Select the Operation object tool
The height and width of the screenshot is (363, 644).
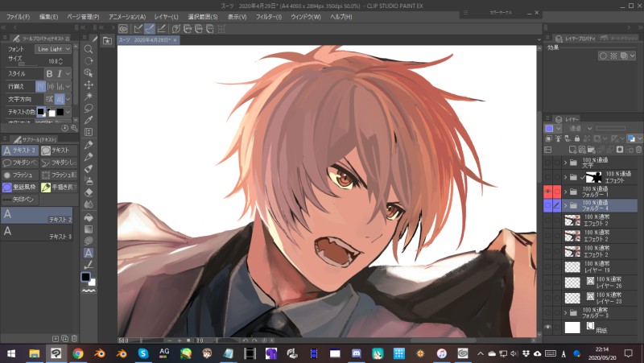[89, 73]
